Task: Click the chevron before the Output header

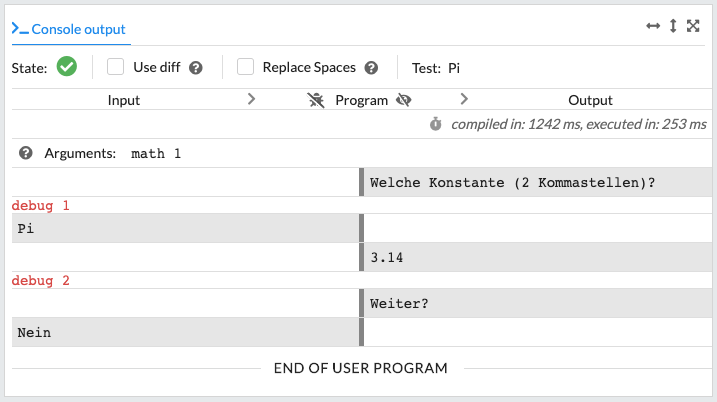Action: [x=464, y=99]
